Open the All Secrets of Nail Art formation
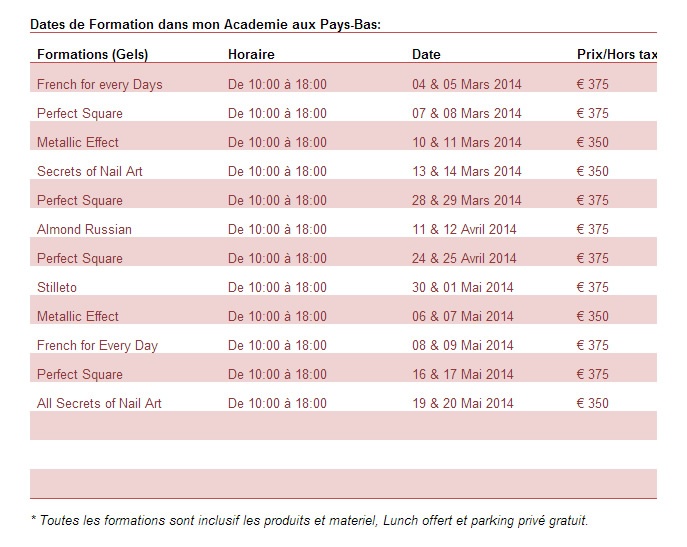The width and height of the screenshot is (687, 547). pyautogui.click(x=99, y=403)
